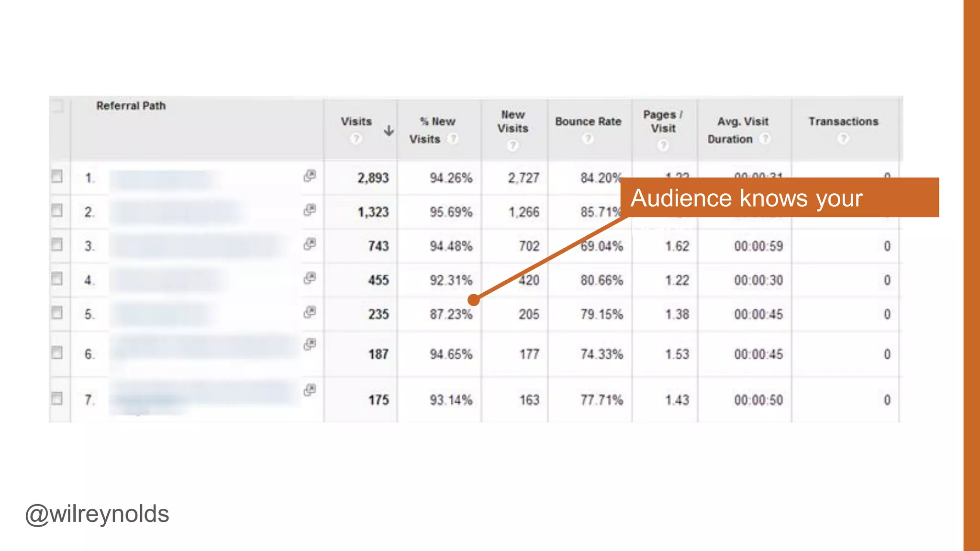Sort by Transactions column header

844,121
